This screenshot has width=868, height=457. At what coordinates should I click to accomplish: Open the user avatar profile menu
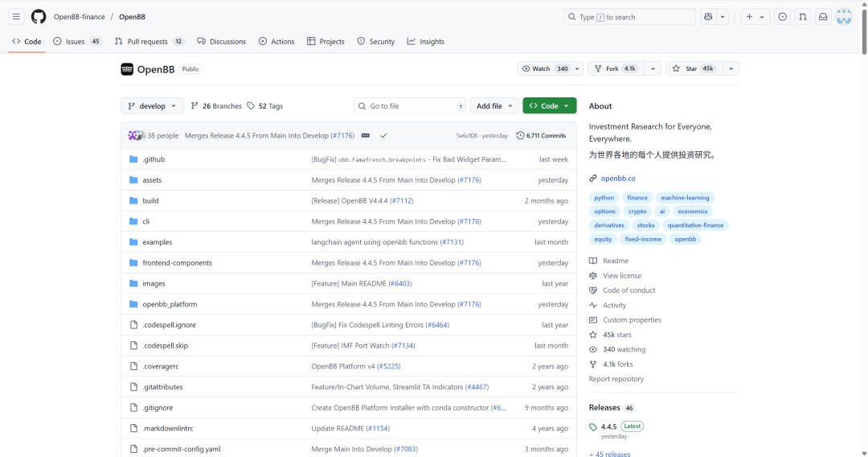click(x=844, y=17)
